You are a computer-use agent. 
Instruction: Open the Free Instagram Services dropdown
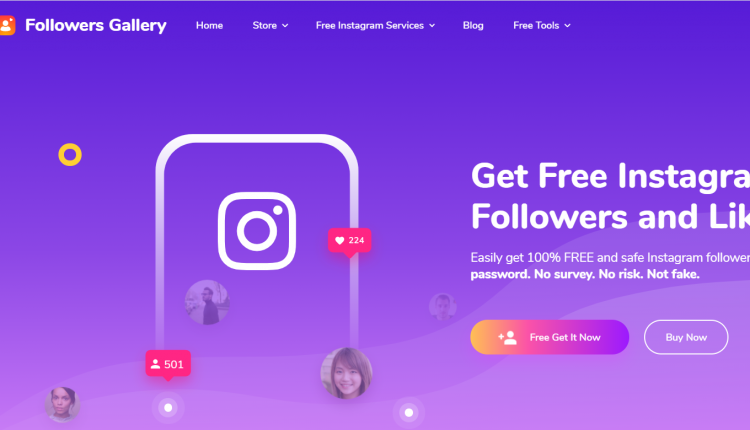tap(375, 25)
